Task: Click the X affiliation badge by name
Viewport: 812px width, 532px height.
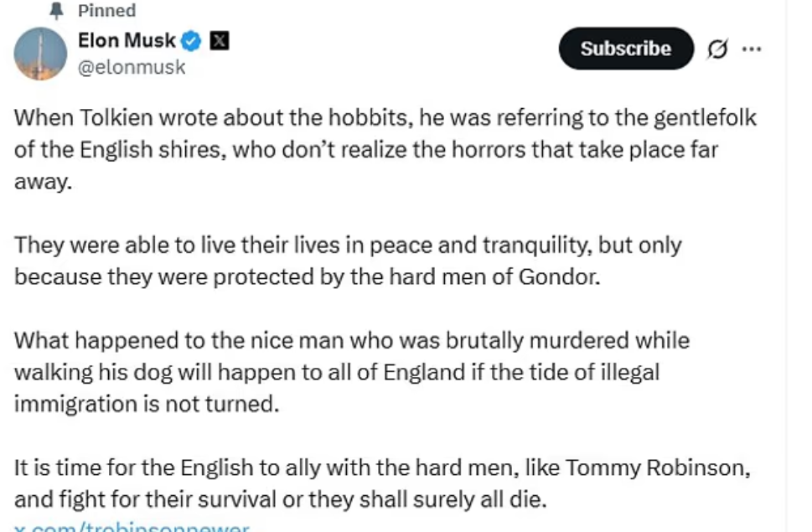Action: pyautogui.click(x=220, y=41)
